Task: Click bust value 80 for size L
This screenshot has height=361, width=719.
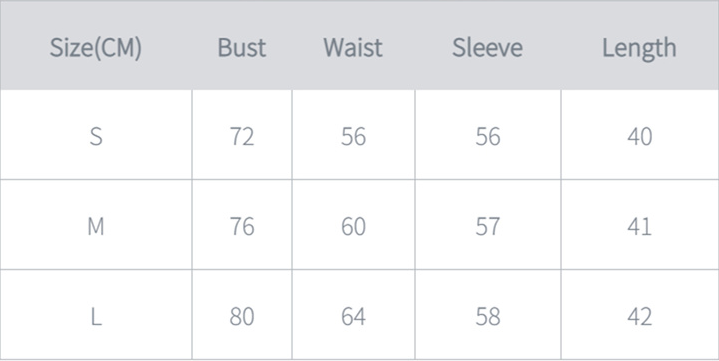Action: pyautogui.click(x=242, y=316)
